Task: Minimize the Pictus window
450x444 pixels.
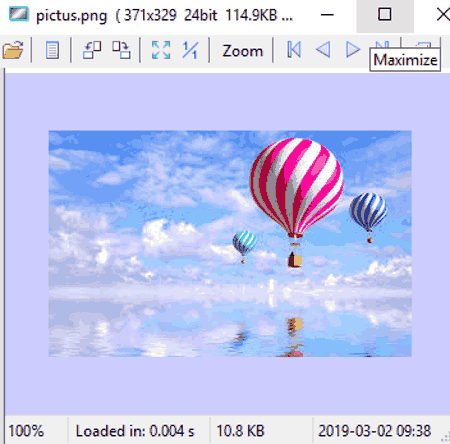Action: [327, 15]
